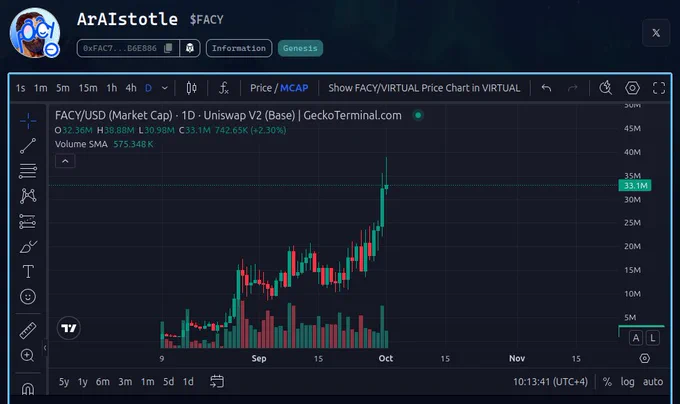Click the zoom in magnifier tool
The width and height of the screenshot is (680, 404).
pyautogui.click(x=28, y=355)
